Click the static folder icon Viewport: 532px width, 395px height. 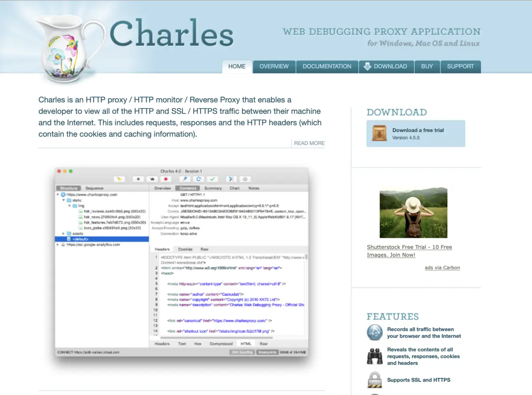(69, 200)
